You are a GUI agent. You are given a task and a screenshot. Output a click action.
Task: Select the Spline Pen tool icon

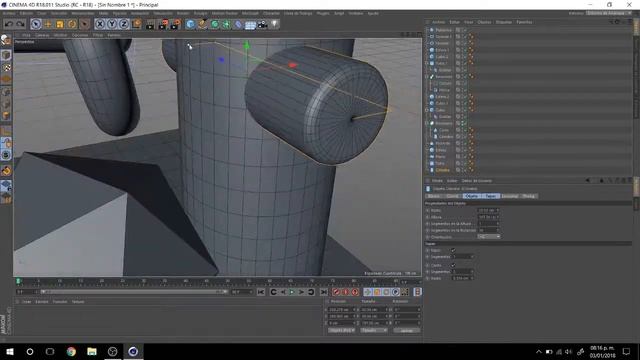click(x=202, y=24)
